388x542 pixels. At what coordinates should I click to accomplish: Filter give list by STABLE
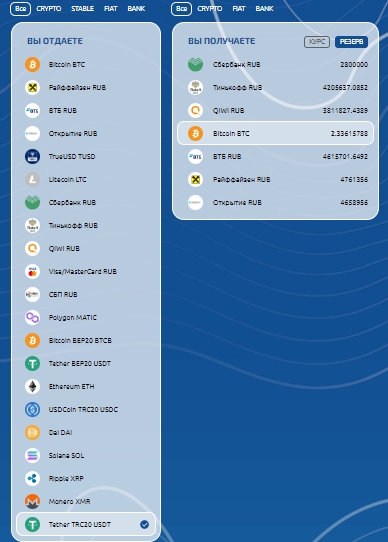82,9
